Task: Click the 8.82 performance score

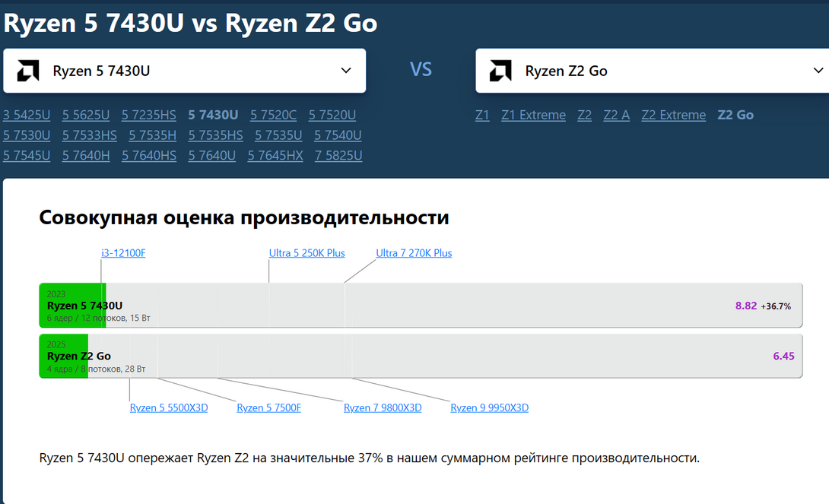Action: 746,306
